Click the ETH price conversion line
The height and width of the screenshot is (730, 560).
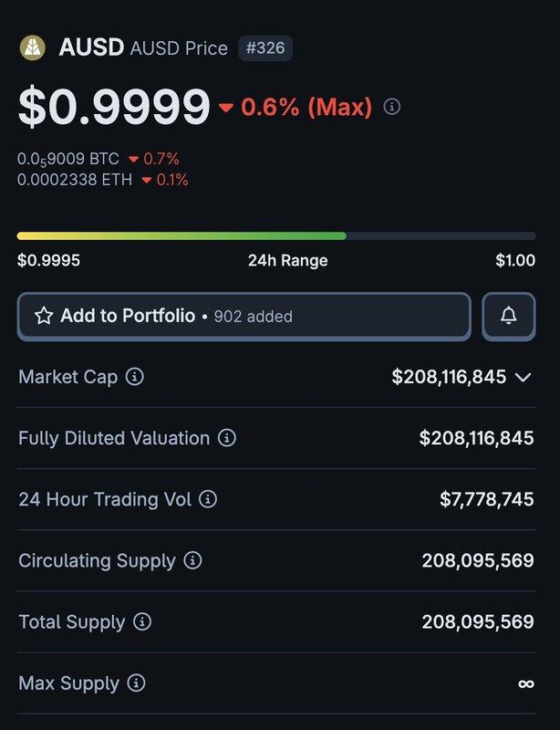tap(103, 180)
